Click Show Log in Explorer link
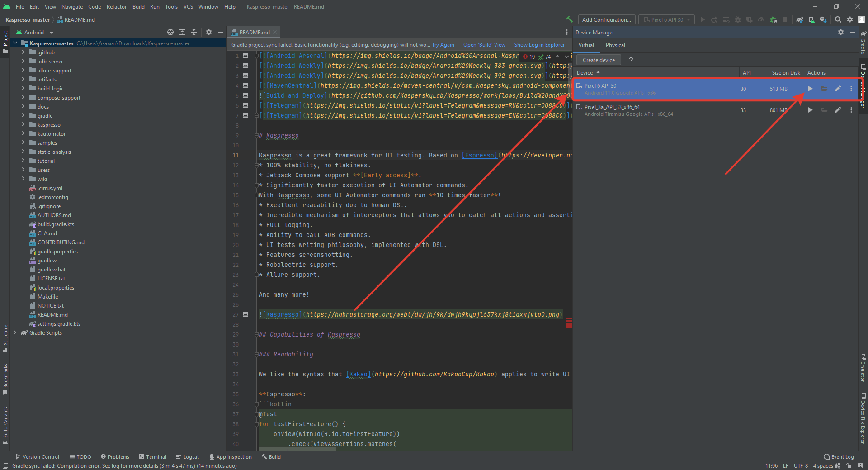Viewport: 868px width, 470px height. click(539, 45)
